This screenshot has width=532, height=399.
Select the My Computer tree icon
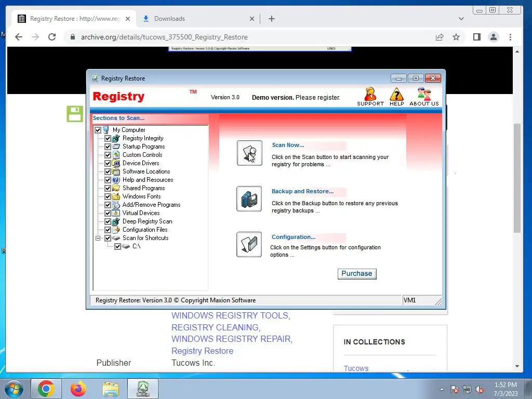(x=106, y=130)
